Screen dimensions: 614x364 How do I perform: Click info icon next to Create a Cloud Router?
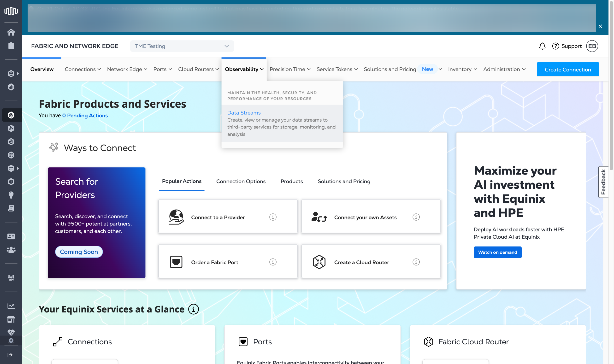[416, 262]
